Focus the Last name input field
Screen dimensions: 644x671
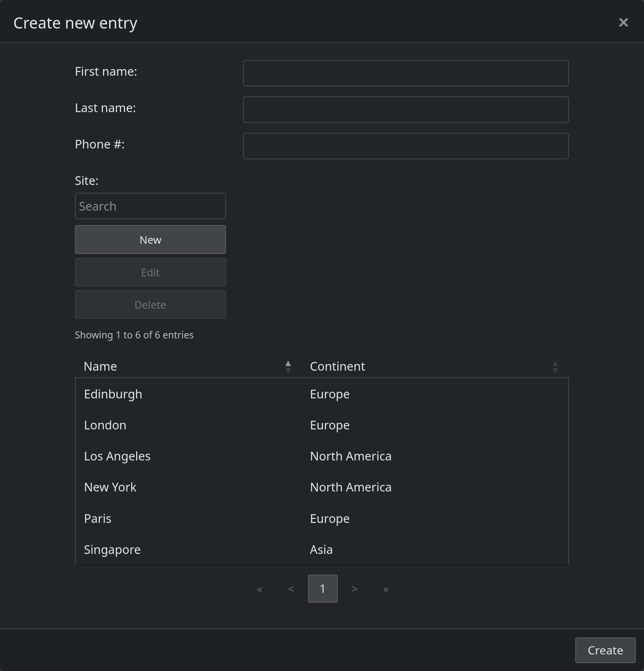click(406, 110)
